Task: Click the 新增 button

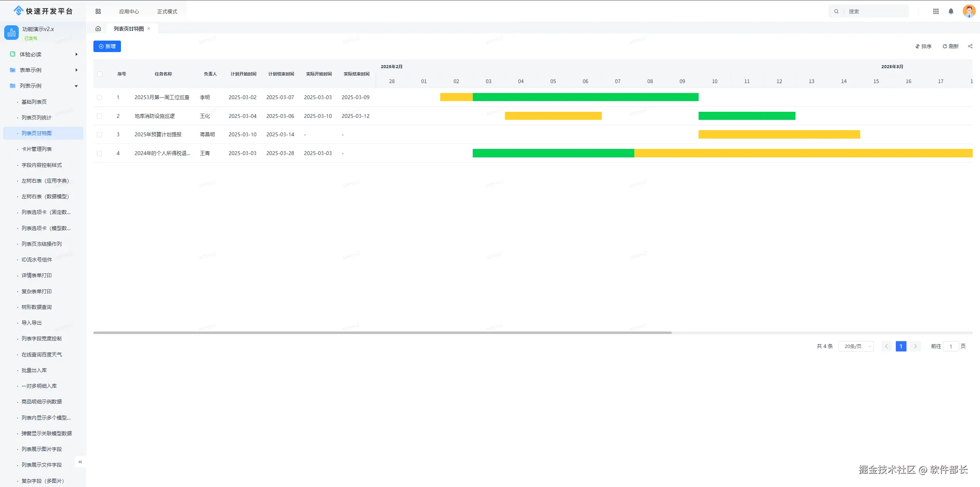Action: pyautogui.click(x=107, y=46)
